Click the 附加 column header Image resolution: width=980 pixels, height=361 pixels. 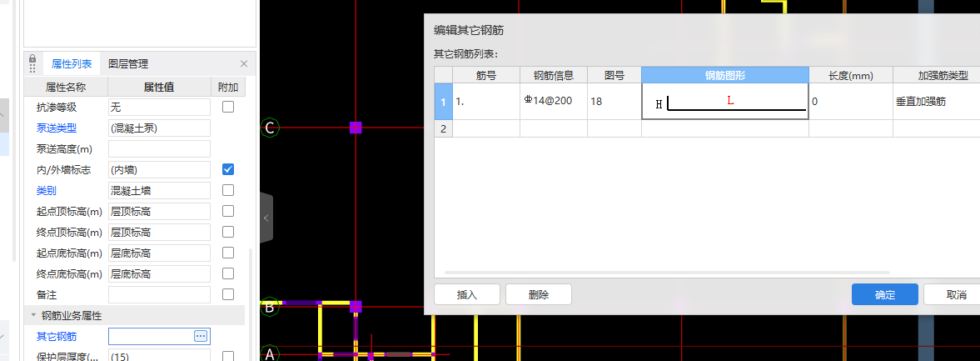click(228, 87)
